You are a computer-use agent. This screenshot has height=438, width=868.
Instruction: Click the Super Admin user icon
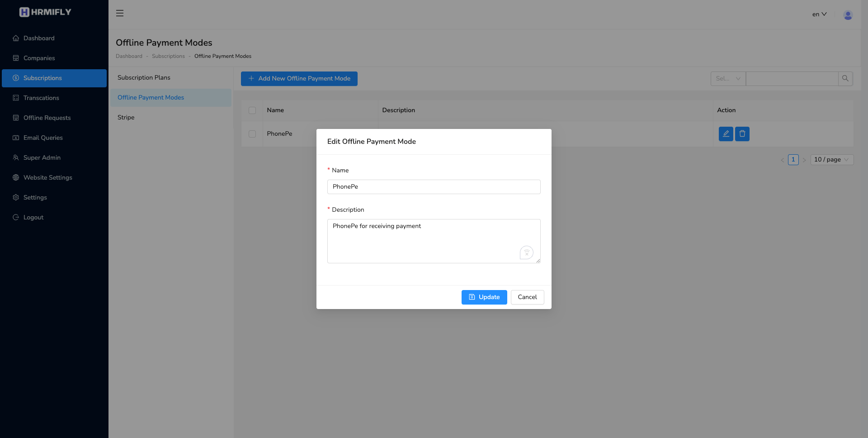point(16,157)
